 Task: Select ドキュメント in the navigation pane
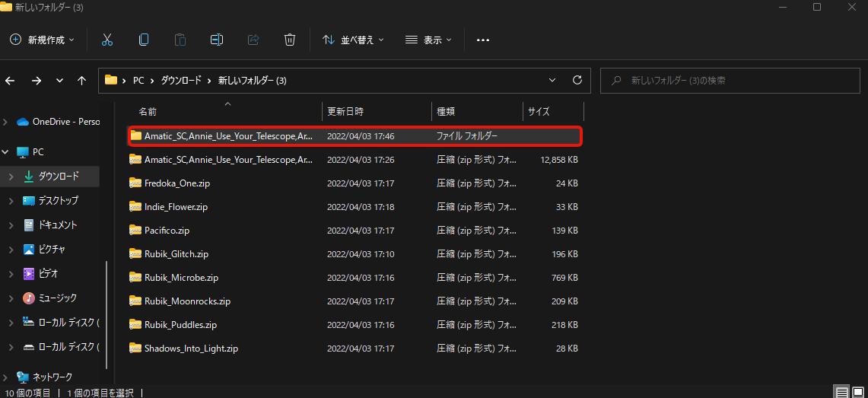pyautogui.click(x=58, y=225)
